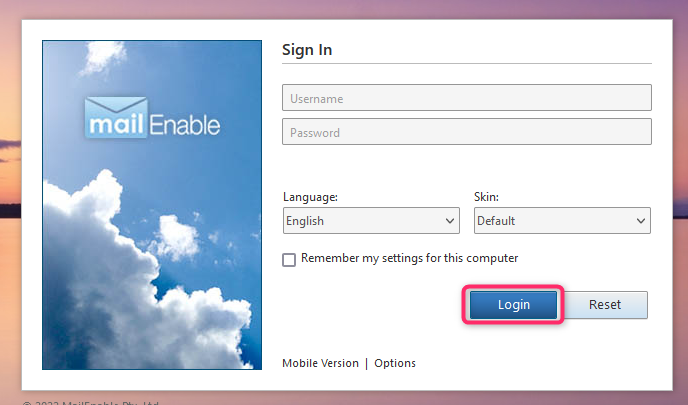Open the Language dropdown showing English
The height and width of the screenshot is (405, 688).
click(371, 221)
